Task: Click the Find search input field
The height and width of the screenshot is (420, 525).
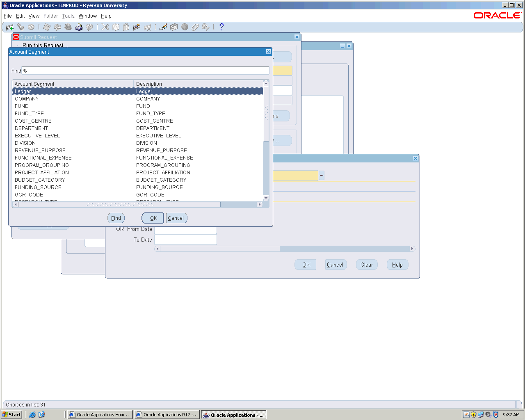Action: click(x=146, y=71)
